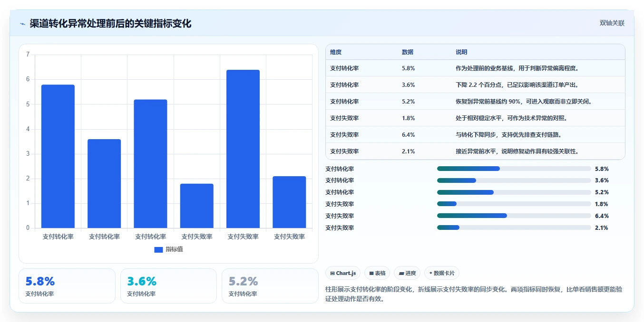The width and height of the screenshot is (644, 322).
Task: Click the chart bar reaching 5.8
Action: (58, 156)
